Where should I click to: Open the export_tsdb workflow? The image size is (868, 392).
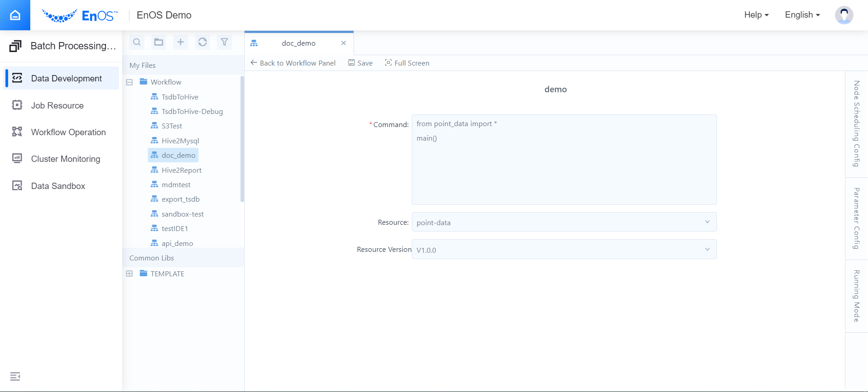pos(180,199)
